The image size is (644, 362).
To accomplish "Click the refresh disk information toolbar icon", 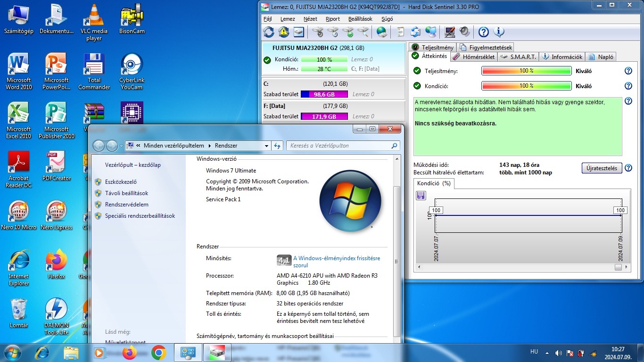I will pyautogui.click(x=269, y=32).
